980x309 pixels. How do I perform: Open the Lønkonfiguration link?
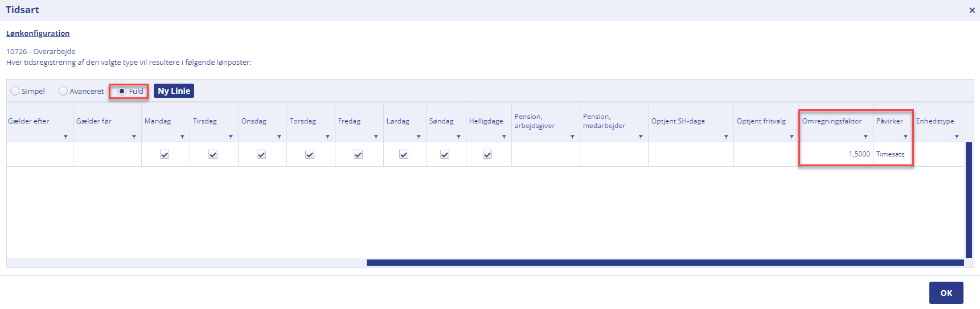pos(38,34)
